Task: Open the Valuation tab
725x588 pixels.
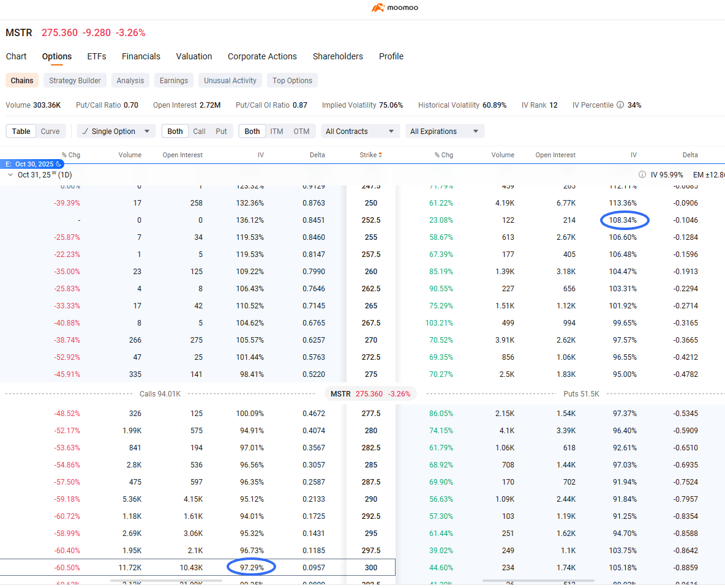Action: click(193, 56)
